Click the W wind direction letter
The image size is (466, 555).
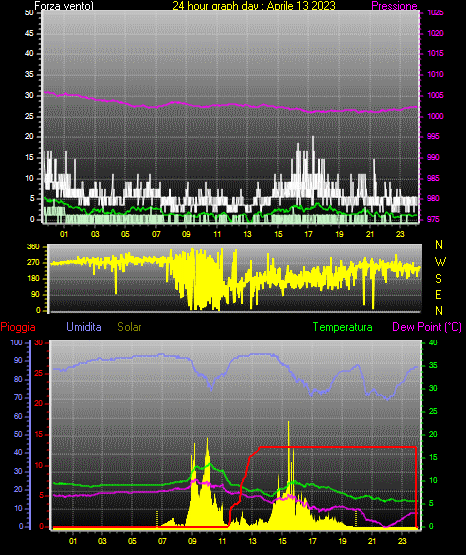[440, 262]
